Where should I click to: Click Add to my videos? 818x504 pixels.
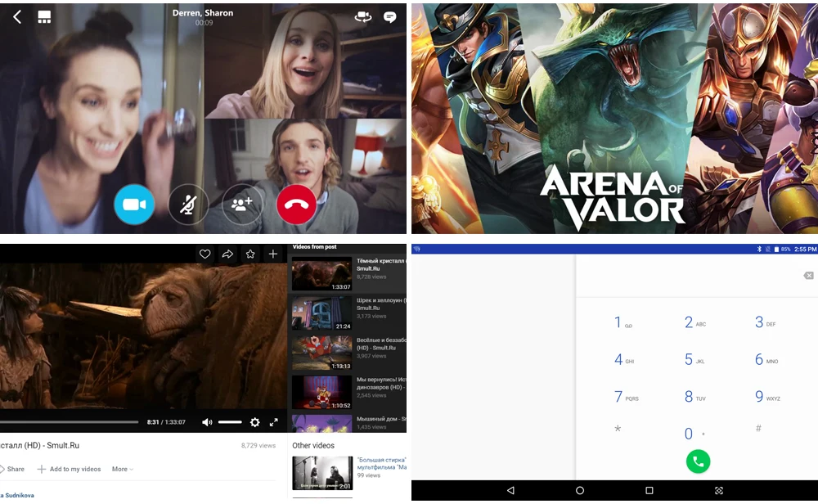(x=69, y=469)
